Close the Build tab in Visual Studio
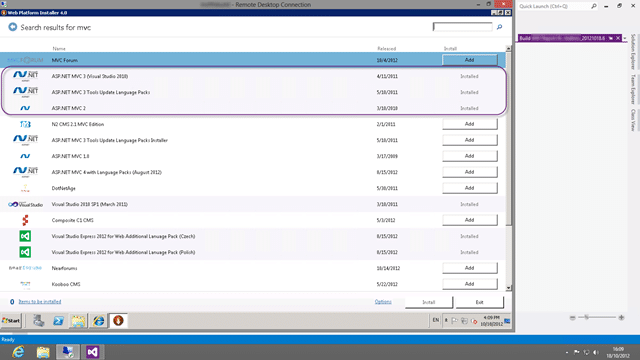The height and width of the screenshot is (360, 640). [618, 38]
